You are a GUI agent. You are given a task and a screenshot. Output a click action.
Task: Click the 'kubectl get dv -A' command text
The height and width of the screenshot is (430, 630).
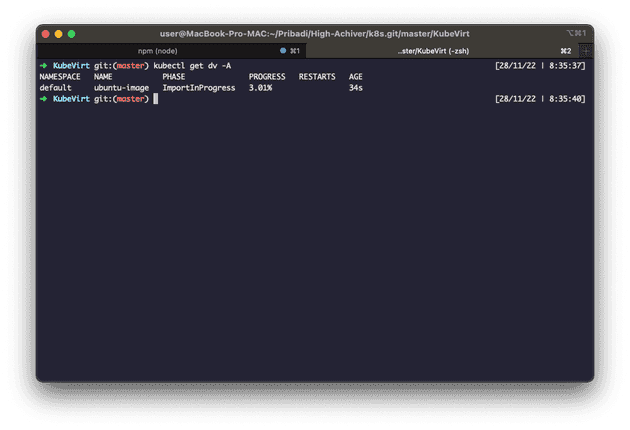pyautogui.click(x=192, y=66)
